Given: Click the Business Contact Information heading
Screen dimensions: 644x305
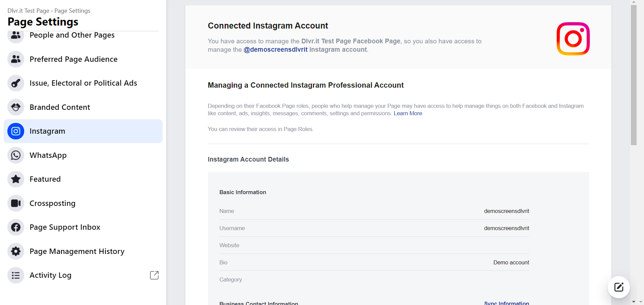Looking at the screenshot, I should point(259,303).
